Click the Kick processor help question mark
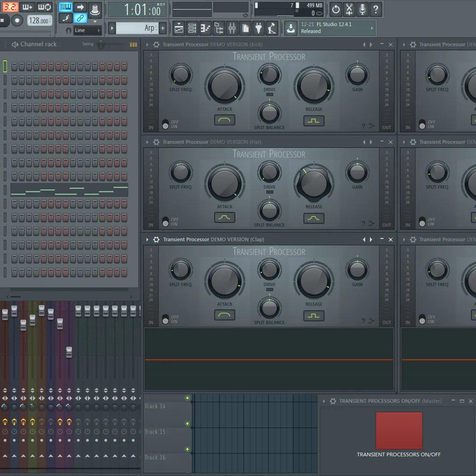Image resolution: width=476 pixels, height=476 pixels. pyautogui.click(x=363, y=126)
